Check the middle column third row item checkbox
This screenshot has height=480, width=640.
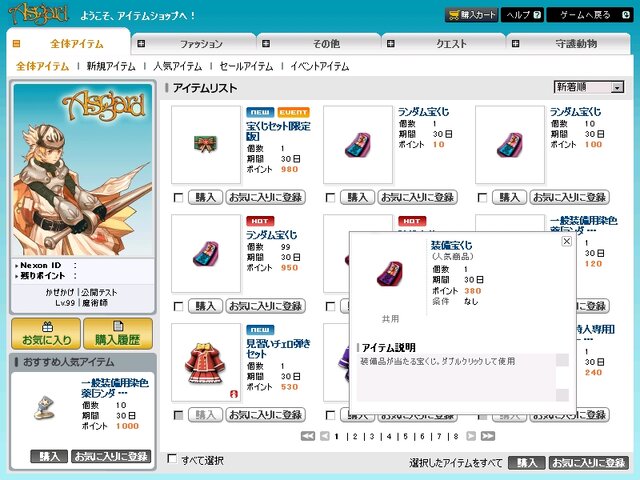point(331,415)
